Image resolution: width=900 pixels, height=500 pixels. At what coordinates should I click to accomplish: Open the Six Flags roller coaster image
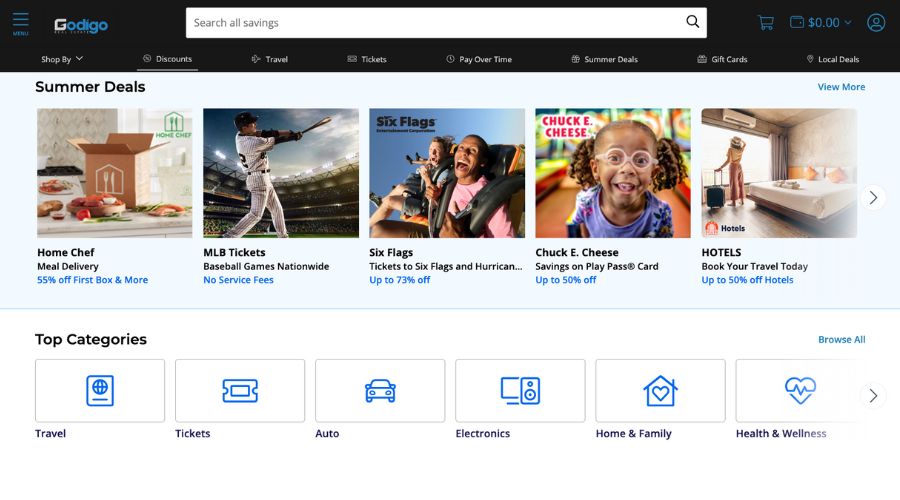[x=447, y=173]
